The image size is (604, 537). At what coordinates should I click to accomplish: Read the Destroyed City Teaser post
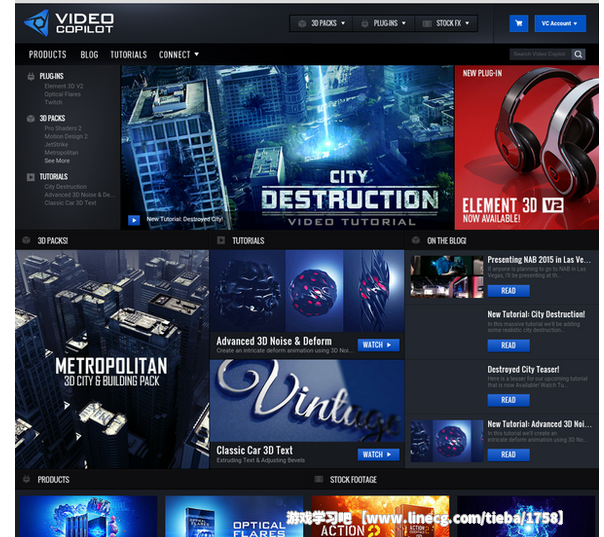pos(508,400)
